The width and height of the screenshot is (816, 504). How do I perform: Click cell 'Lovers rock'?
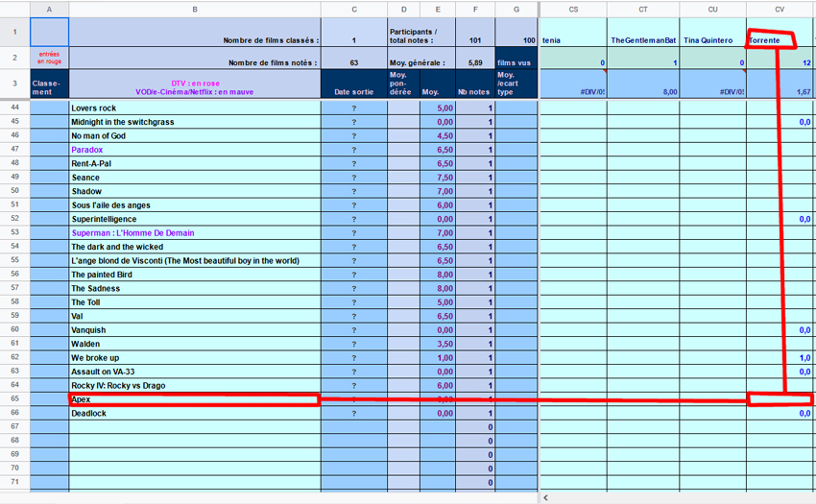tap(195, 108)
